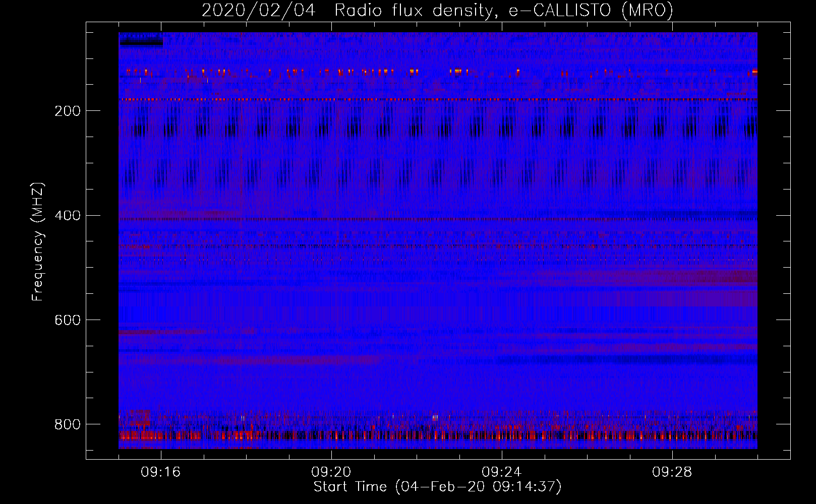Click the plot title "Radio flux density, e-CALLISTO (MRO)"
The width and height of the screenshot is (816, 504).
coord(503,10)
